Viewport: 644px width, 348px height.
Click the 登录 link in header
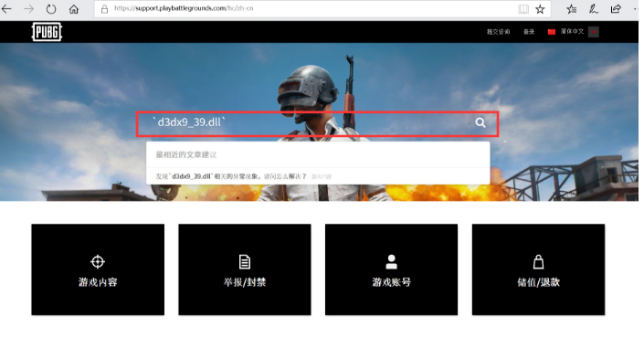point(529,32)
